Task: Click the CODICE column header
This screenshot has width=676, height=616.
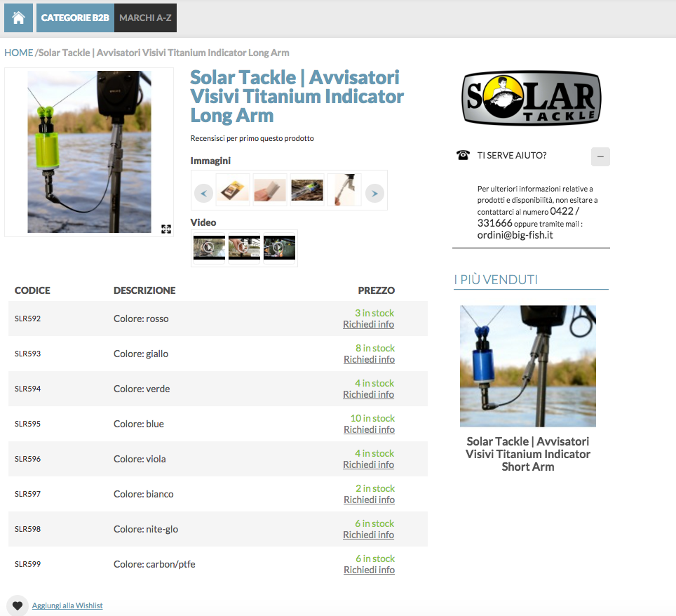Action: coord(32,290)
